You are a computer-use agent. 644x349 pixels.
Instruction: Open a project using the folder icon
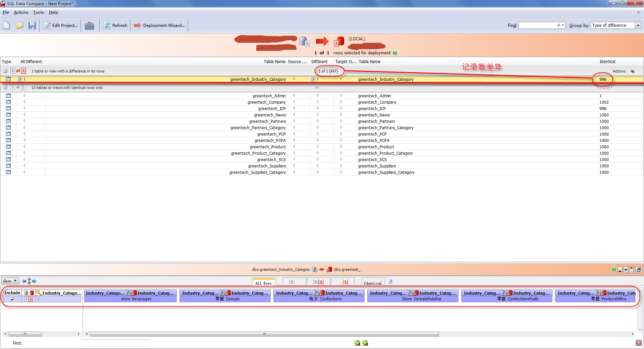(x=19, y=26)
